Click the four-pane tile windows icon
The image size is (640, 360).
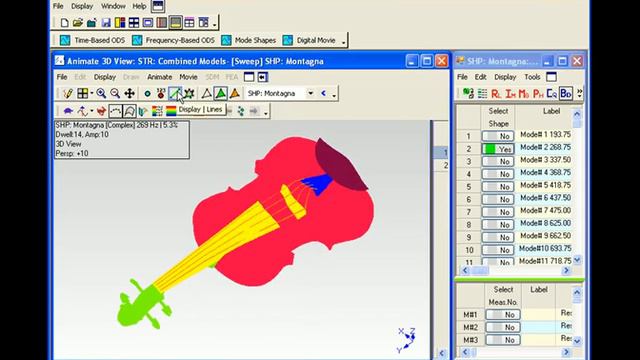tap(134, 22)
